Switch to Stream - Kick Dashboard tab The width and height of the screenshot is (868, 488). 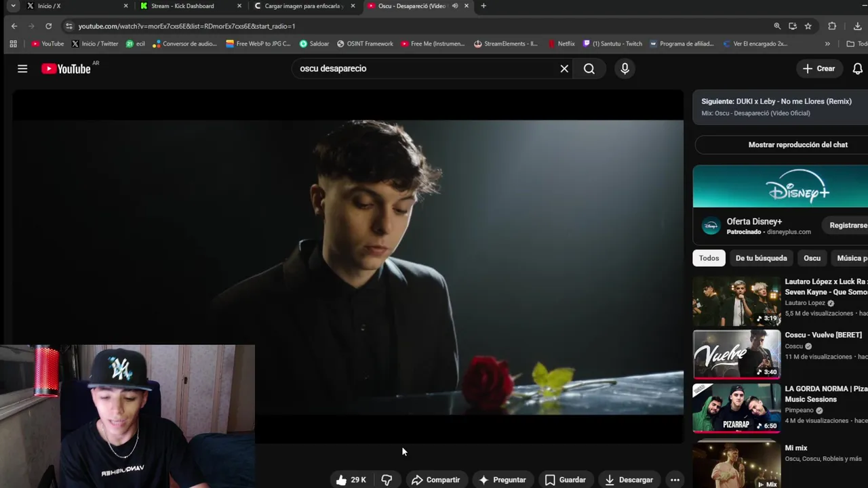point(189,6)
